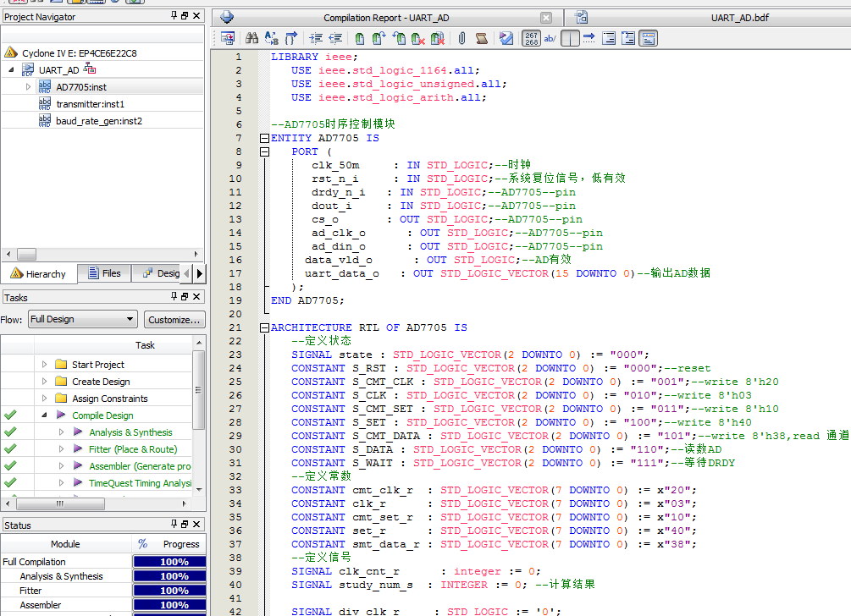Select the Analysis & Synthesis task
Screen dimensions: 851x616
click(130, 432)
